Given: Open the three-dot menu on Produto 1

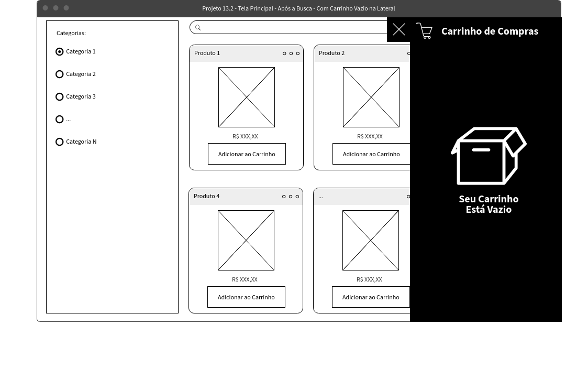Looking at the screenshot, I should (291, 53).
